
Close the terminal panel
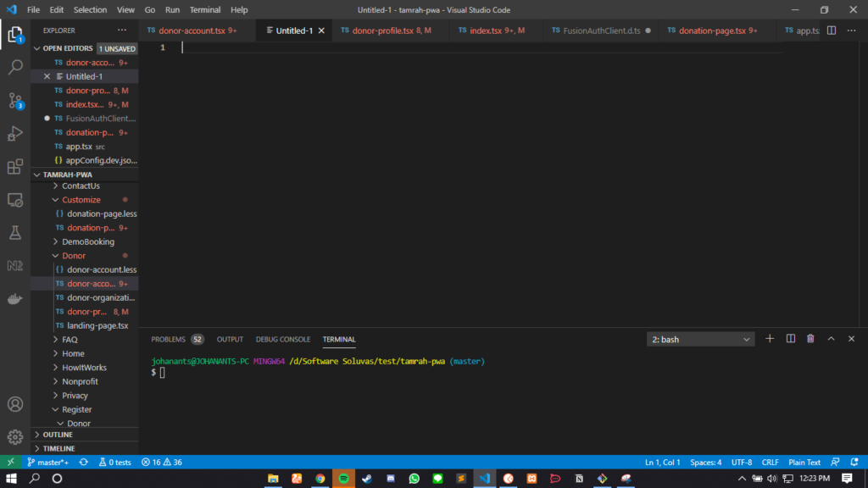pos(851,339)
